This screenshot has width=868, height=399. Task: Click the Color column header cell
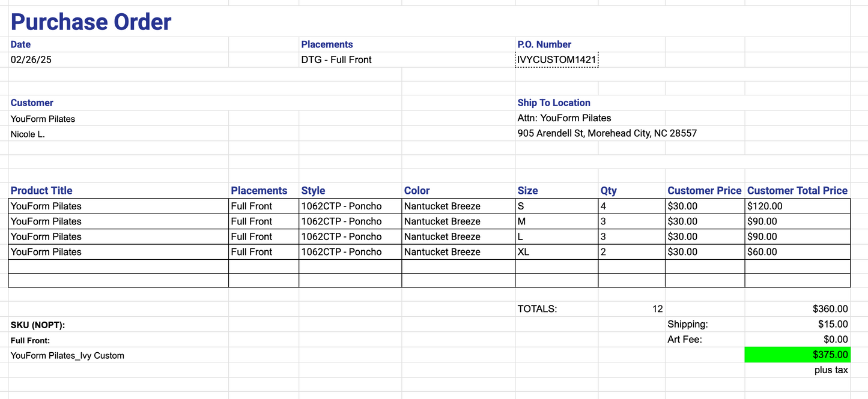(x=417, y=191)
